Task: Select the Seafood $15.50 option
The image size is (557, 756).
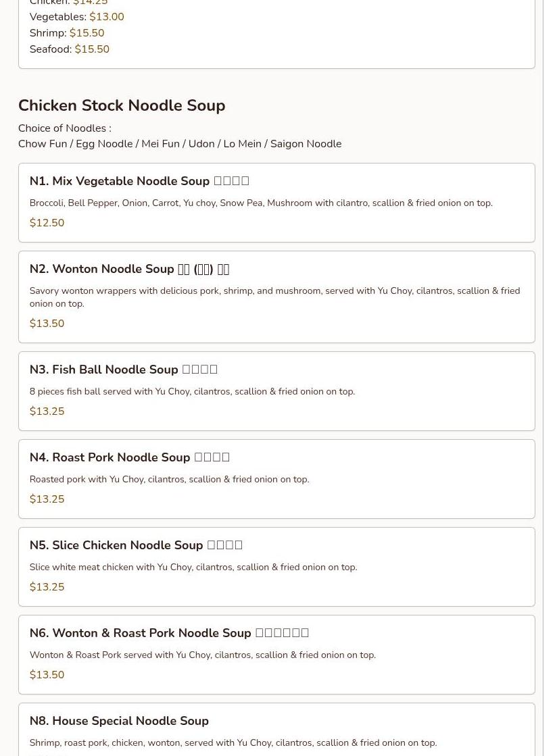Action: point(69,49)
